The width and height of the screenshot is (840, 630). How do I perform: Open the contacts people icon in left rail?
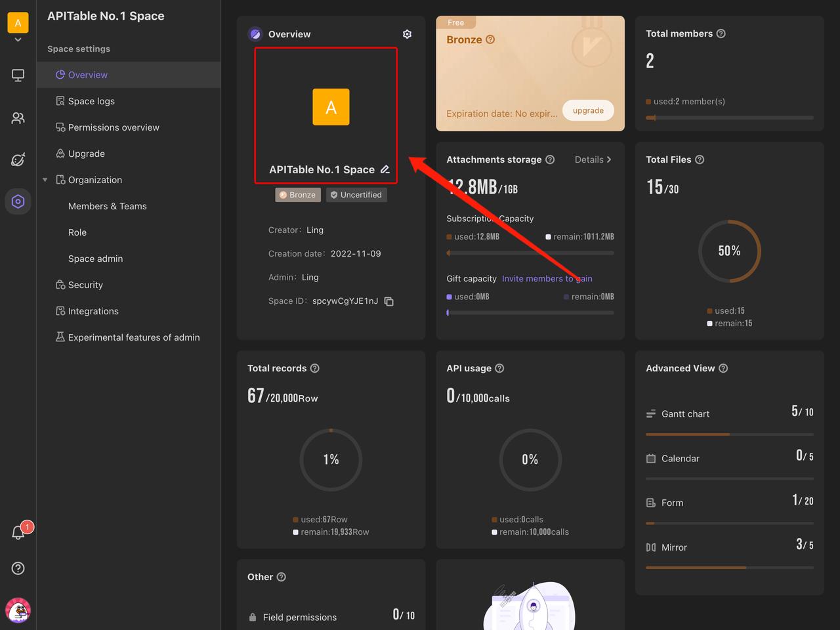pos(18,118)
